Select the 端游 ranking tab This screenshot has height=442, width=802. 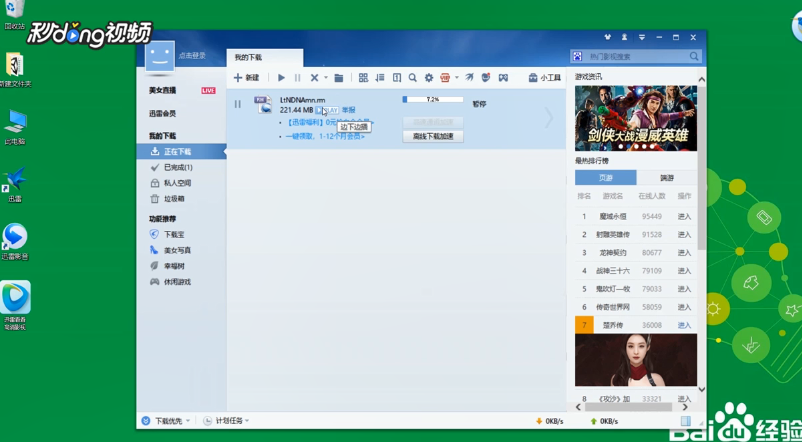[x=666, y=177]
